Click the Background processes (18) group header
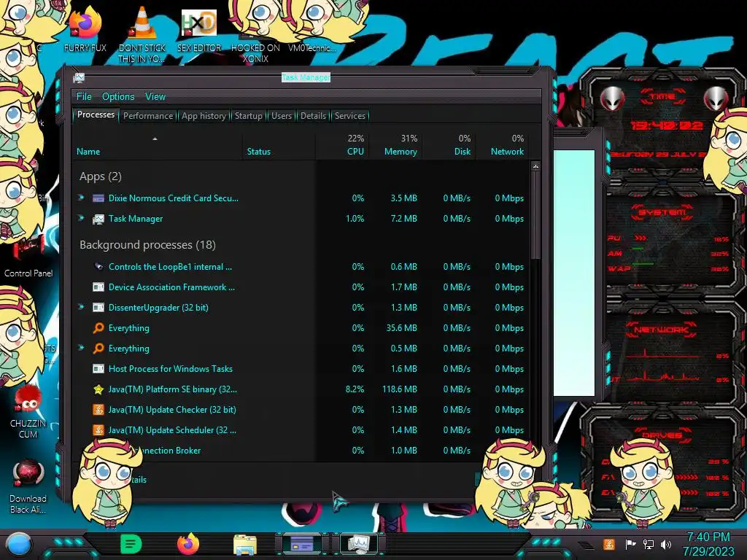747x560 pixels. pyautogui.click(x=147, y=245)
